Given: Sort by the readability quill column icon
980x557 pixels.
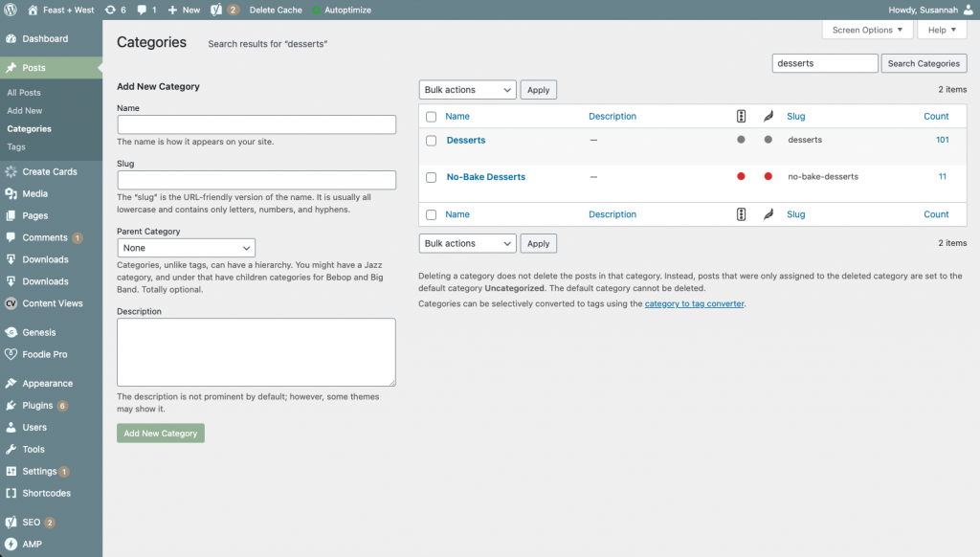Looking at the screenshot, I should pos(768,116).
